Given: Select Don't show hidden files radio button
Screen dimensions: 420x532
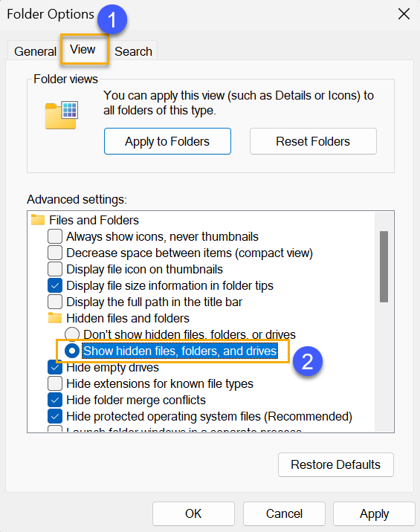Looking at the screenshot, I should [x=72, y=334].
